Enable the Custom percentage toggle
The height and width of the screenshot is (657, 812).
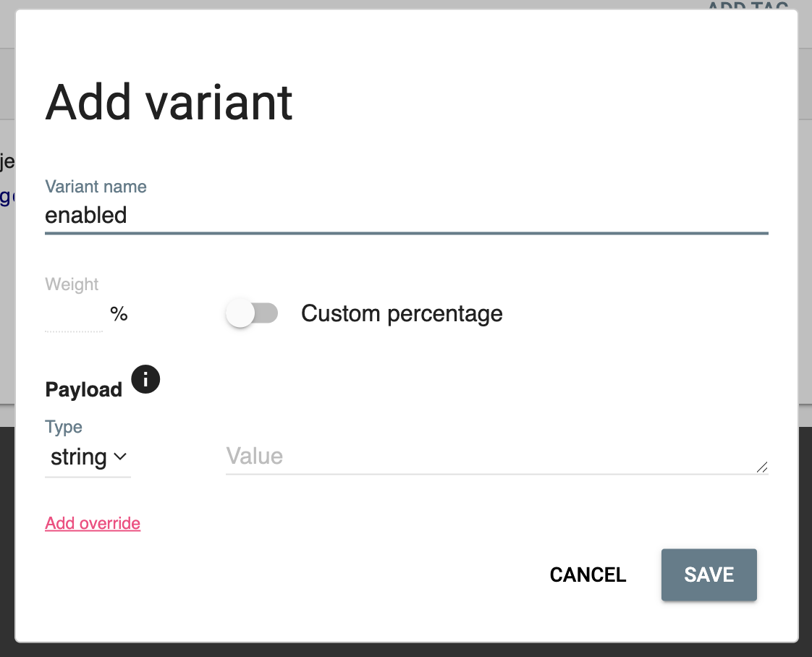pyautogui.click(x=253, y=313)
